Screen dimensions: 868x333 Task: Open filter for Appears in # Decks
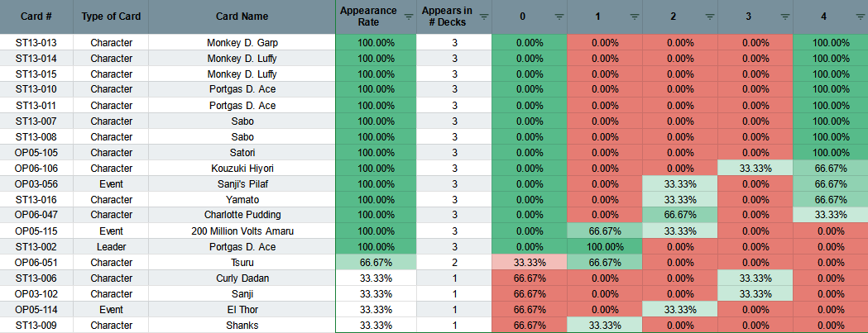click(484, 17)
